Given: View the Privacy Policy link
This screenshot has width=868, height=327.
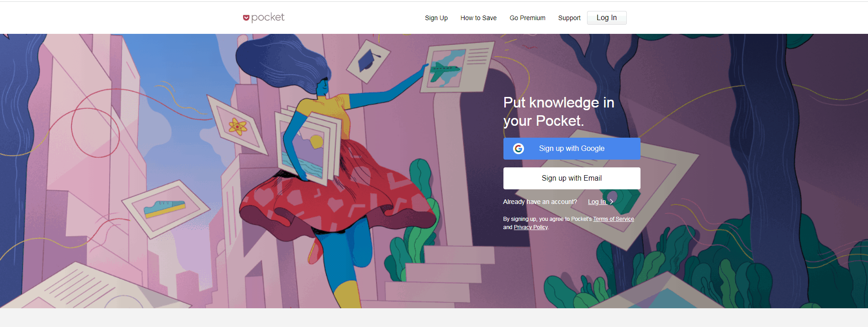Looking at the screenshot, I should point(530,227).
